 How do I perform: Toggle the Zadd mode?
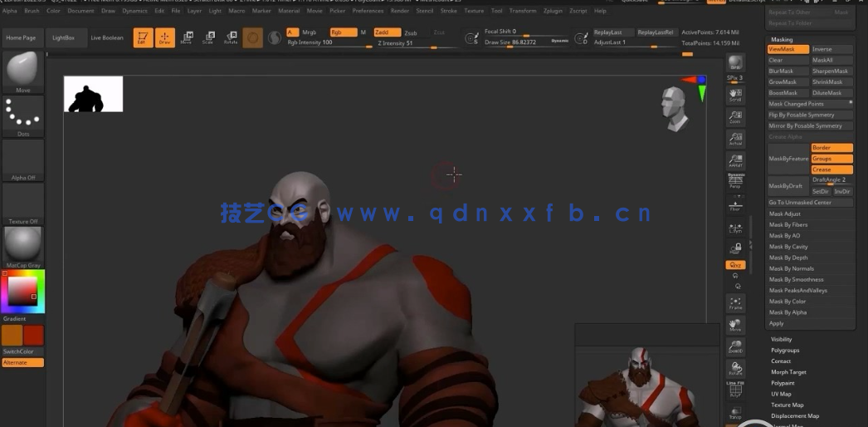pos(387,32)
